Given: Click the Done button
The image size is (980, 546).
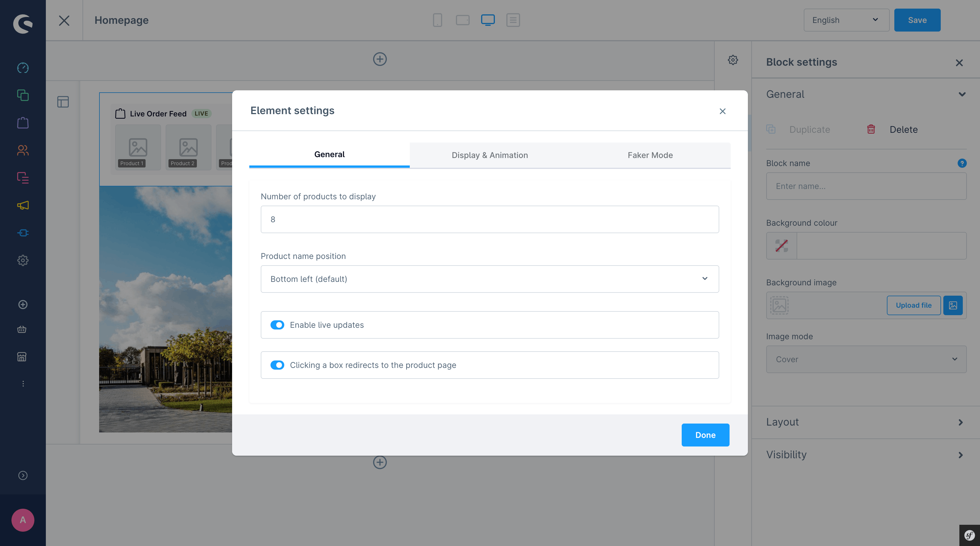Looking at the screenshot, I should [705, 435].
